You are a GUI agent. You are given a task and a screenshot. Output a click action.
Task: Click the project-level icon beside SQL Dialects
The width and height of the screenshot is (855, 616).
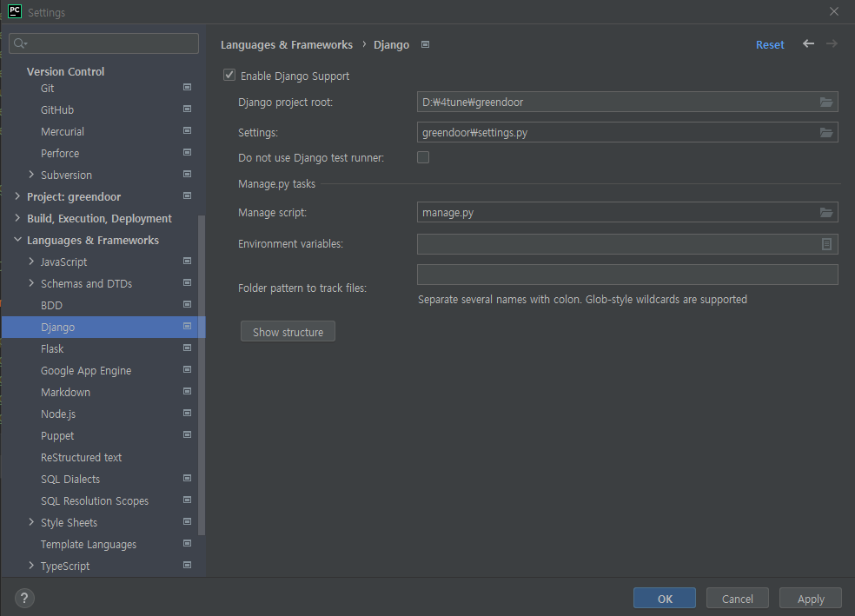coord(187,478)
